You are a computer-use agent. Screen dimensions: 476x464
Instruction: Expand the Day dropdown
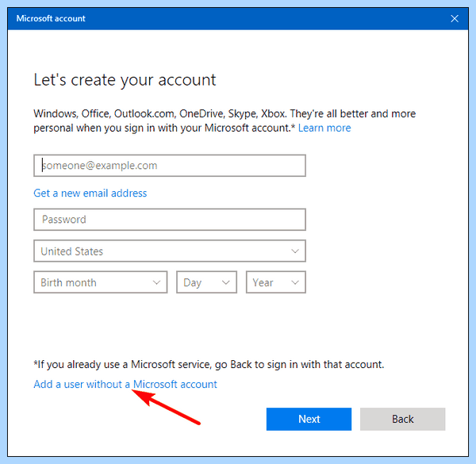pos(206,282)
